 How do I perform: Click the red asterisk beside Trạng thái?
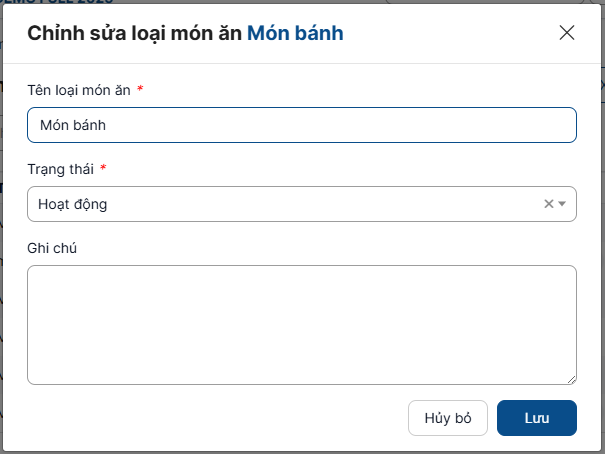point(103,168)
